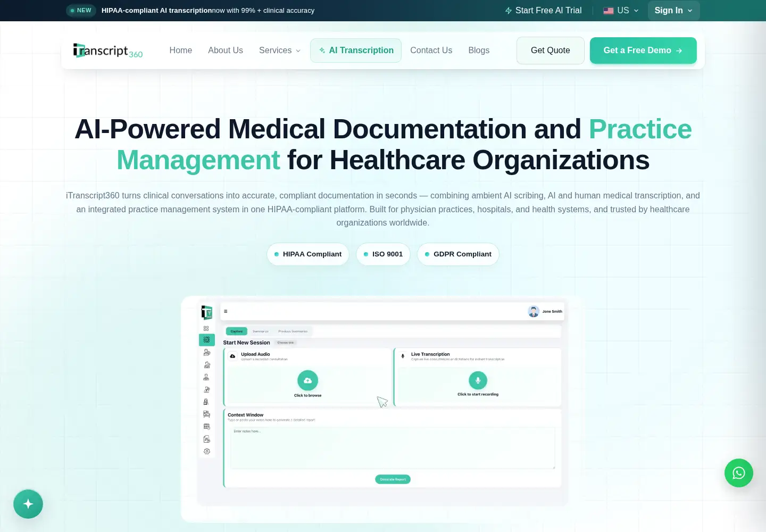This screenshot has width=766, height=532.
Task: Click the bed icon in preview sidebar
Action: 207,414
